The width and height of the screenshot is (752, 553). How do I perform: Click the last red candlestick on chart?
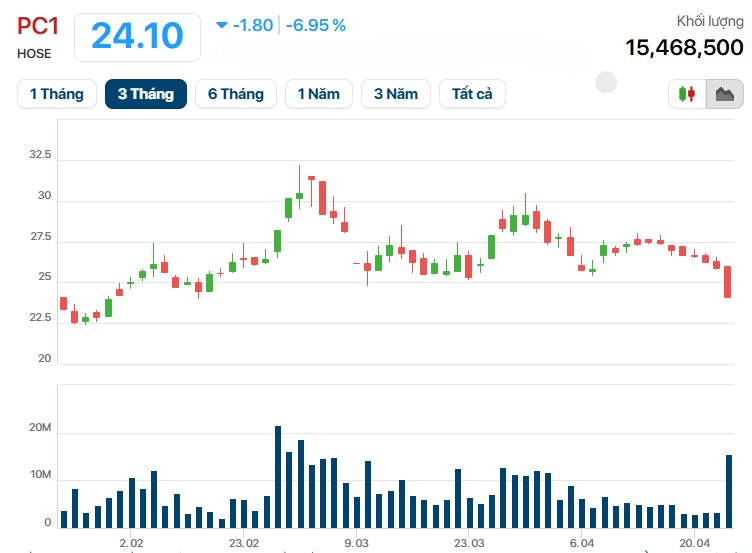(728, 282)
